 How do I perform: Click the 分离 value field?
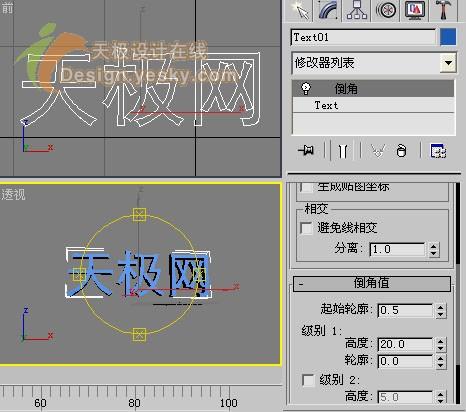397,249
